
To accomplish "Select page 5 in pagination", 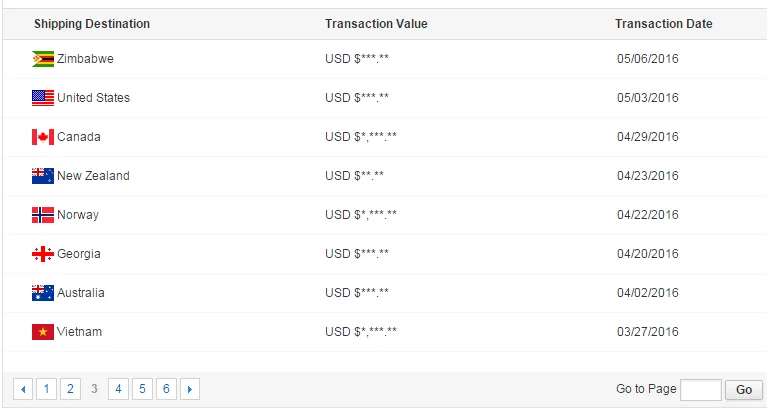I will coord(143,389).
